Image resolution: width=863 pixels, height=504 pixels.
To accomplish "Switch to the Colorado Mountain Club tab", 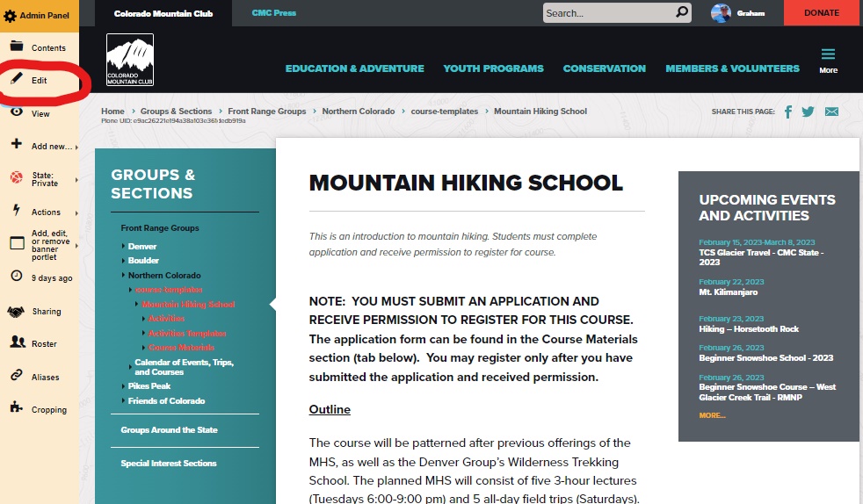I will click(x=163, y=13).
